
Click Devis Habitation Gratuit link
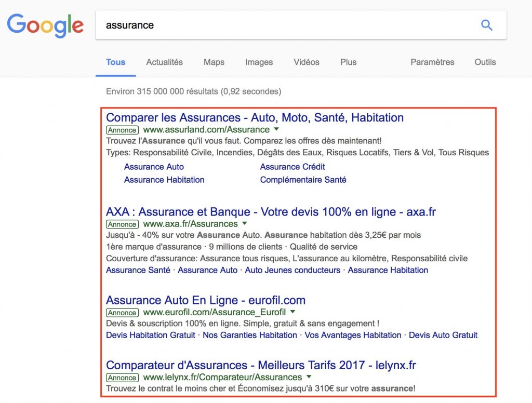pyautogui.click(x=151, y=335)
